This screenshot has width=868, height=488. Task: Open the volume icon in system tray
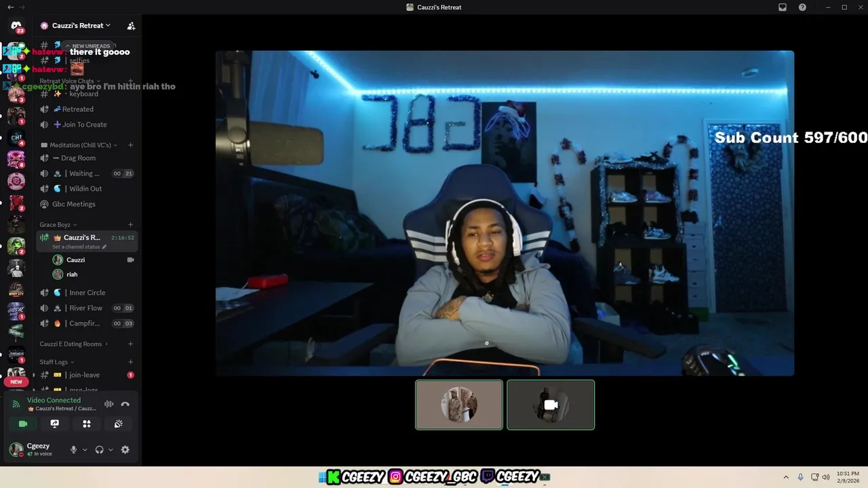pos(826,477)
